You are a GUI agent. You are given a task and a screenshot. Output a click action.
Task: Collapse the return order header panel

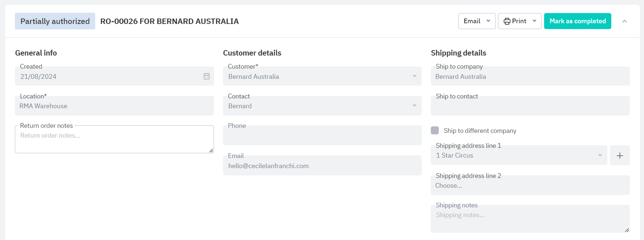pos(624,21)
